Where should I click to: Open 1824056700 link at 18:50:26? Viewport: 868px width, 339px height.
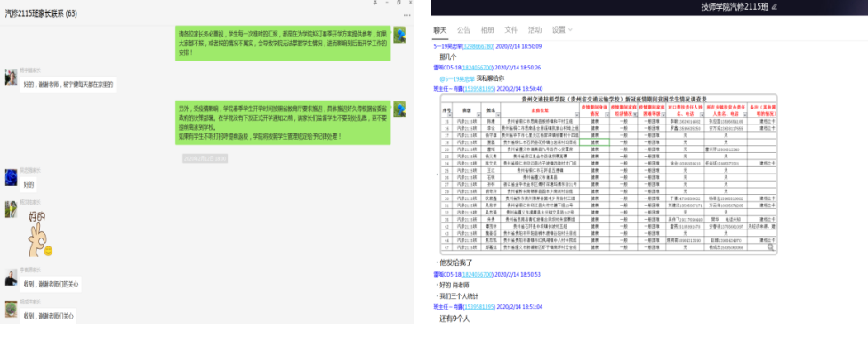478,68
